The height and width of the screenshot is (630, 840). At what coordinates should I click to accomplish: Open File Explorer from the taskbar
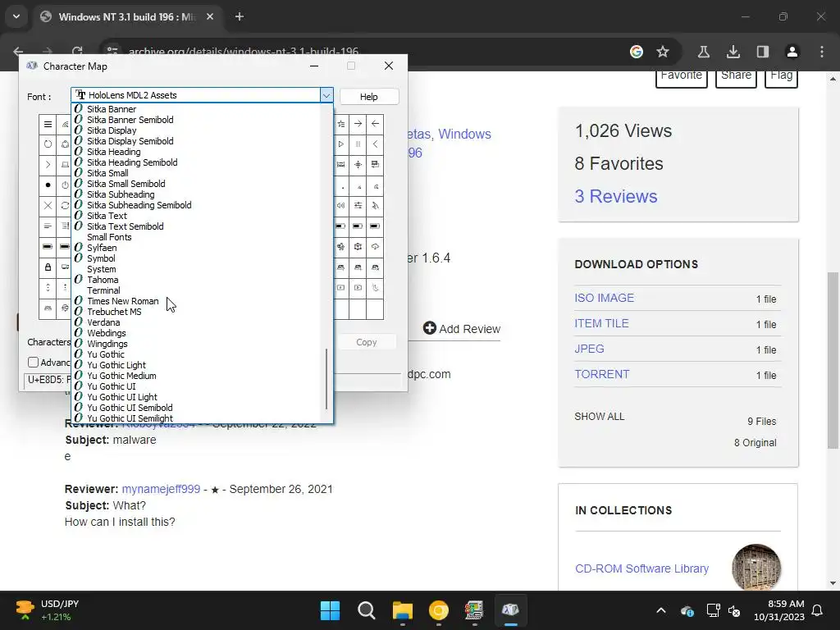(402, 610)
